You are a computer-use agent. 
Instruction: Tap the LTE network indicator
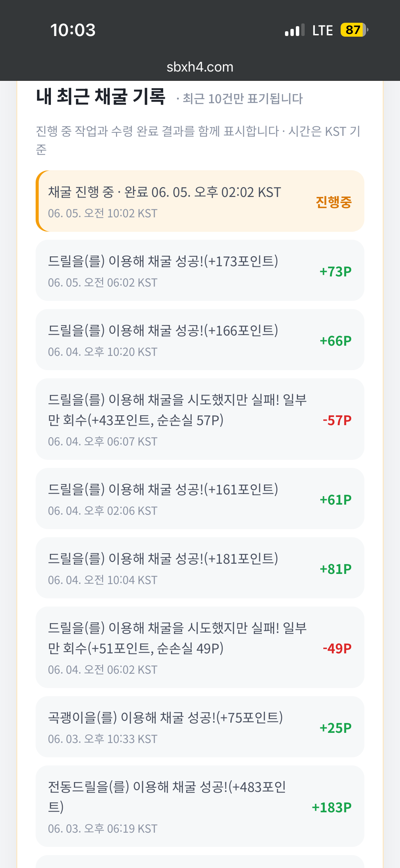pyautogui.click(x=322, y=31)
